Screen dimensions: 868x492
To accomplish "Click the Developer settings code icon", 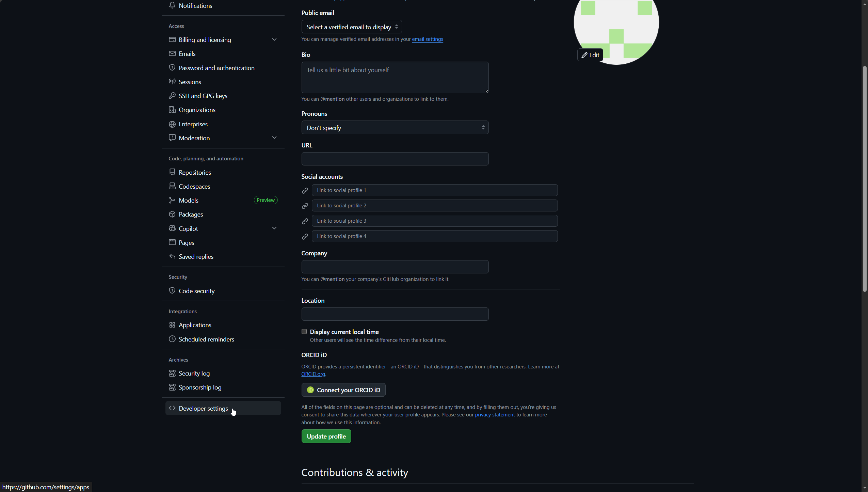I will coord(172,408).
